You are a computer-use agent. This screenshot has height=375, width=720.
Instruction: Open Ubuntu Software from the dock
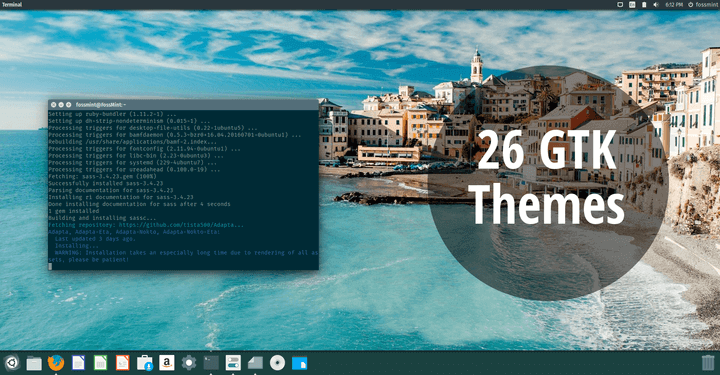pyautogui.click(x=145, y=363)
